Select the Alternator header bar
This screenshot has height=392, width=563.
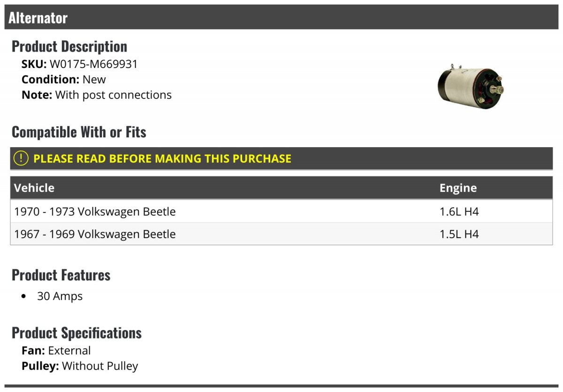[281, 18]
